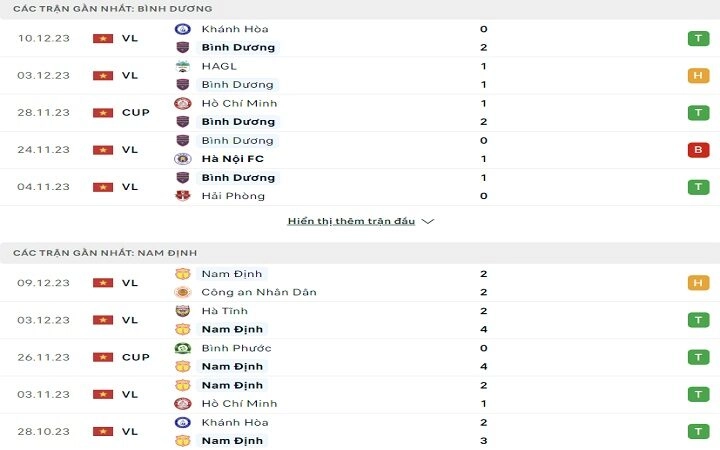The width and height of the screenshot is (720, 450).
Task: Click the orange H badge for HAGL match
Action: coord(698,75)
